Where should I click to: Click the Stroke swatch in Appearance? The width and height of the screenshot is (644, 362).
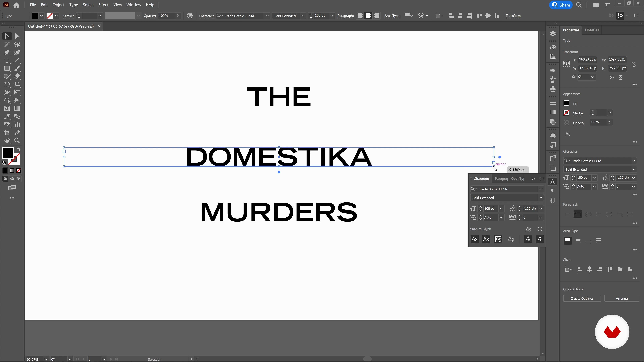[566, 113]
